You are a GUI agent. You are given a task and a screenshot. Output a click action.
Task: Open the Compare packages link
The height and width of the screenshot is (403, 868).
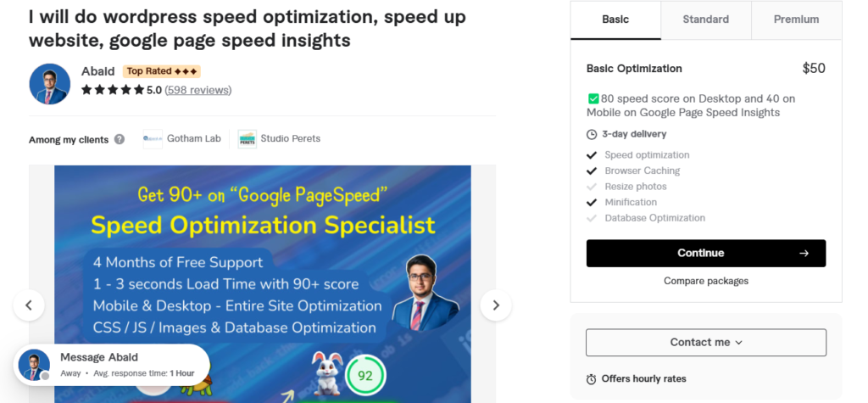pyautogui.click(x=706, y=281)
